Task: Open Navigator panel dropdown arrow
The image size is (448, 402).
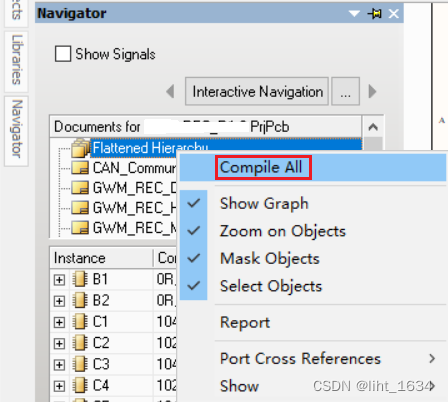Action: pos(354,14)
